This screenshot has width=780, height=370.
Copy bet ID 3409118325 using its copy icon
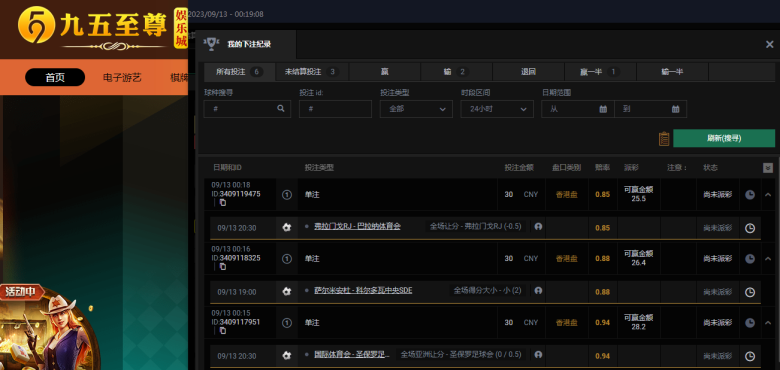pos(222,267)
